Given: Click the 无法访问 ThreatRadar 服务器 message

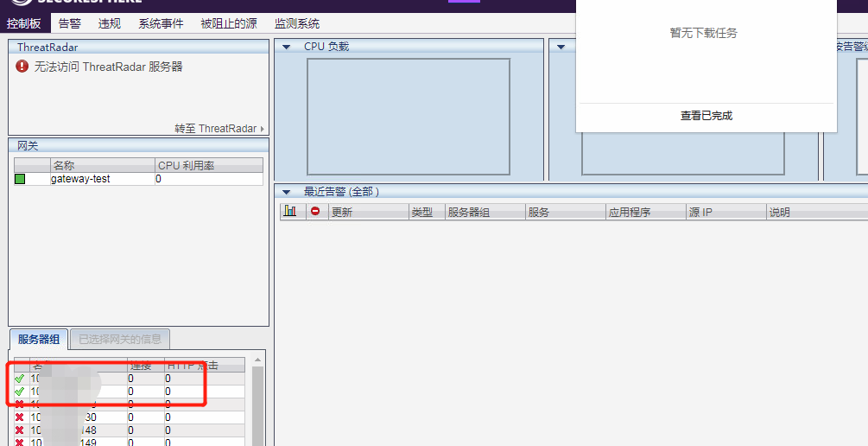Looking at the screenshot, I should 109,67.
